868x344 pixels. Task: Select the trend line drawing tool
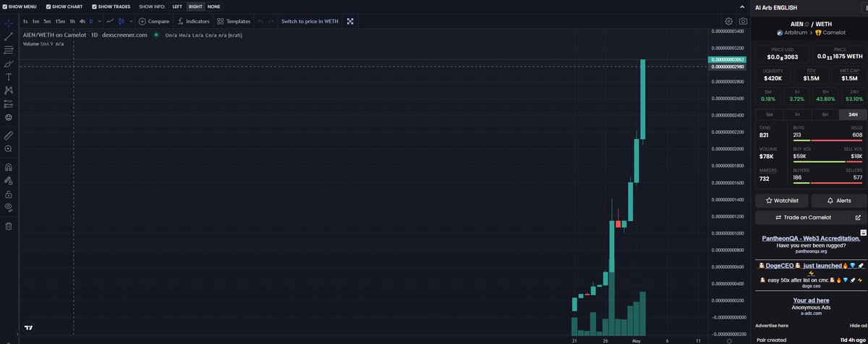click(9, 36)
